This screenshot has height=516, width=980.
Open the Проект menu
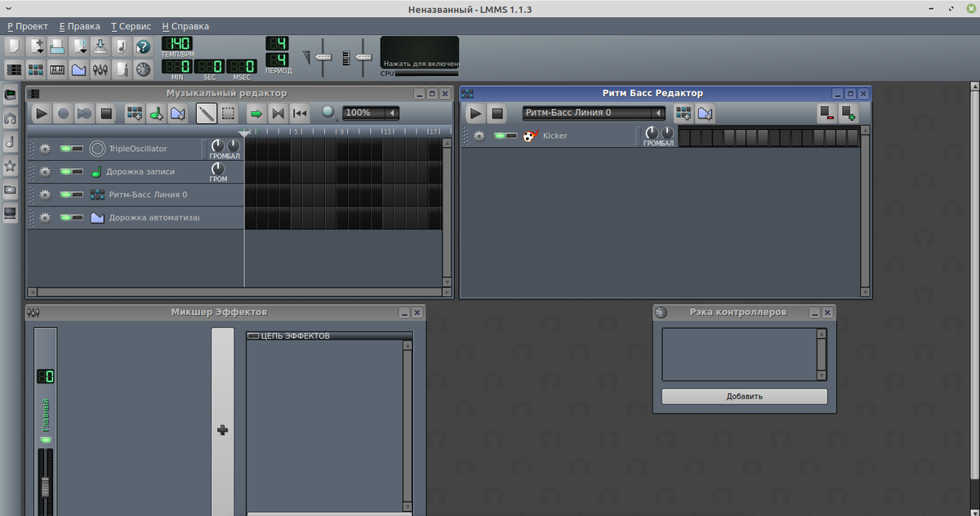(28, 26)
